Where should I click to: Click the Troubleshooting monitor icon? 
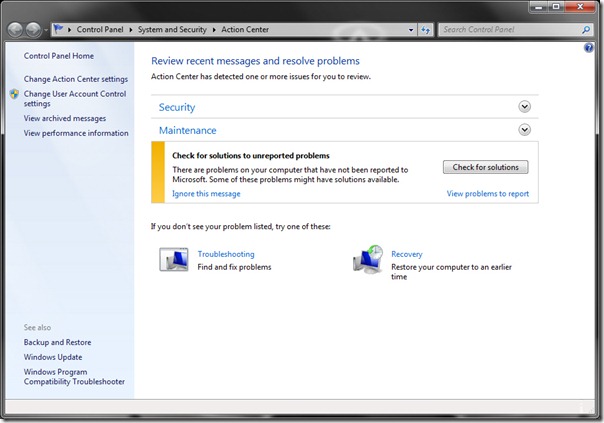[174, 261]
